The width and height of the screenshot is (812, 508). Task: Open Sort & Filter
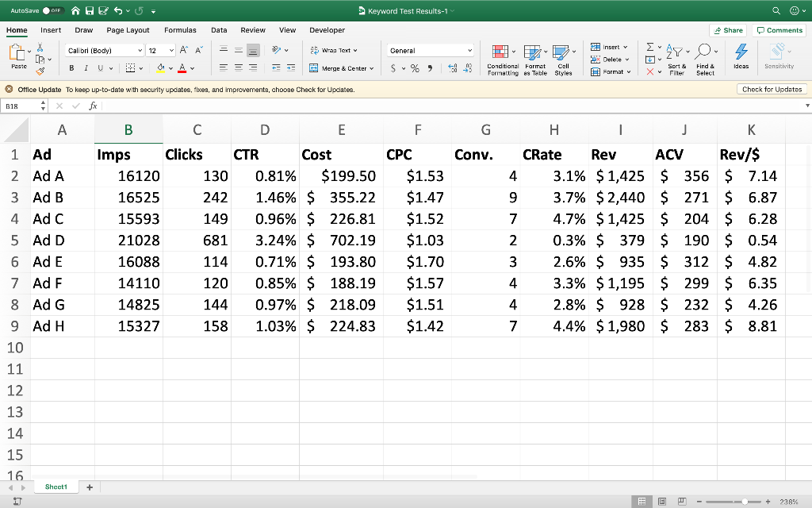click(677, 60)
